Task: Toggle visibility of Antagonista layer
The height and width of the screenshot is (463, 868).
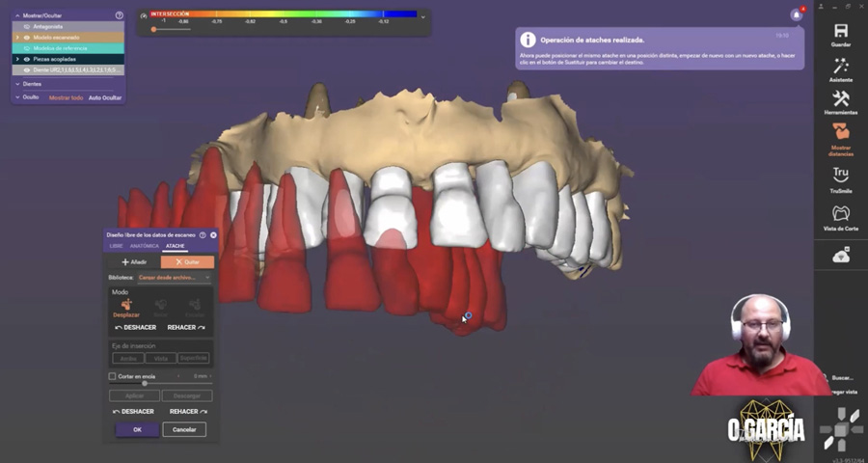Action: (x=27, y=27)
